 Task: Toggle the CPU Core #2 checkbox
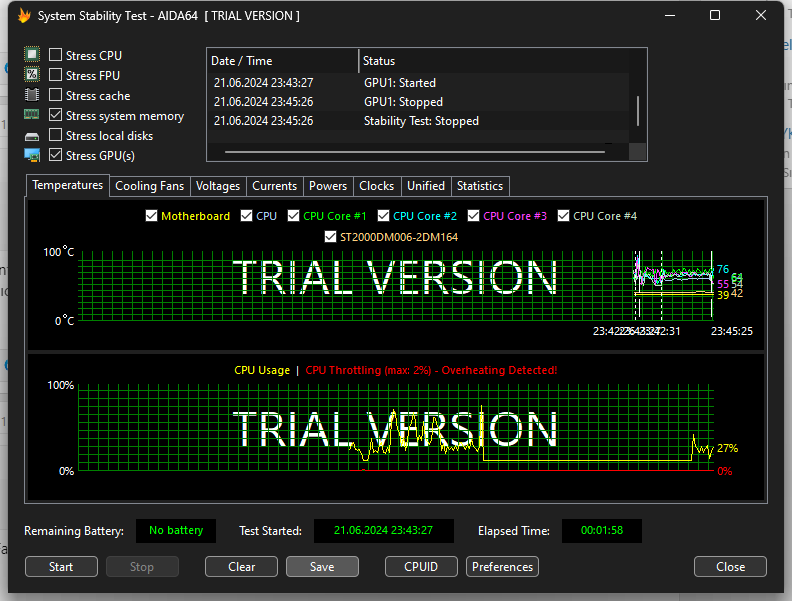pos(383,216)
